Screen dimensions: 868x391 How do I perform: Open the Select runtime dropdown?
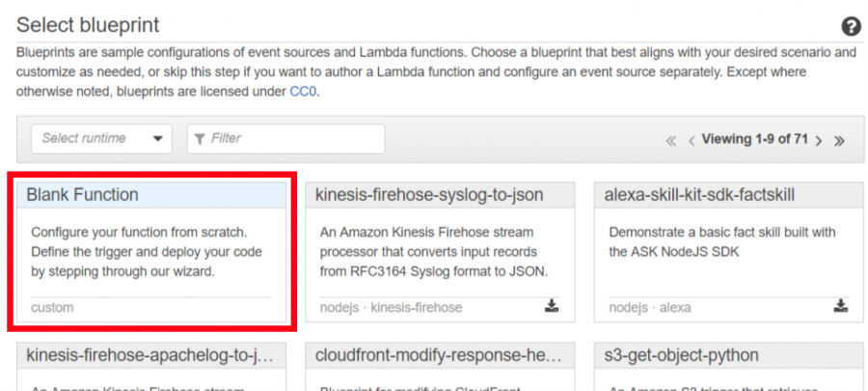102,138
